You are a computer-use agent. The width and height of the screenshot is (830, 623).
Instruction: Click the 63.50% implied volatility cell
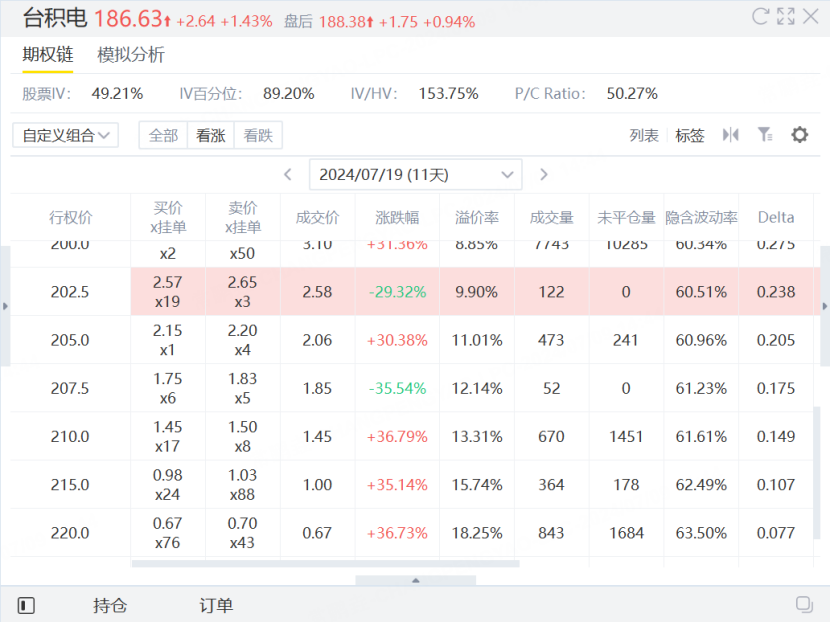point(701,532)
